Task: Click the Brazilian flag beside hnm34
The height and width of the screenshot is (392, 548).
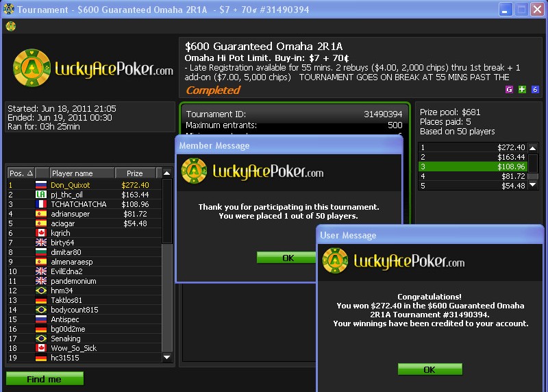Action: tap(41, 291)
